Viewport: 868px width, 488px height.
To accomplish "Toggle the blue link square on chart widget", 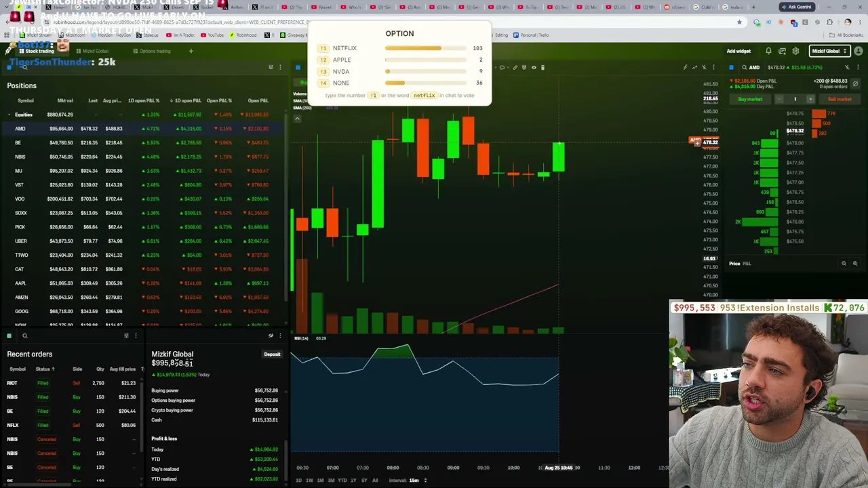I will click(298, 67).
